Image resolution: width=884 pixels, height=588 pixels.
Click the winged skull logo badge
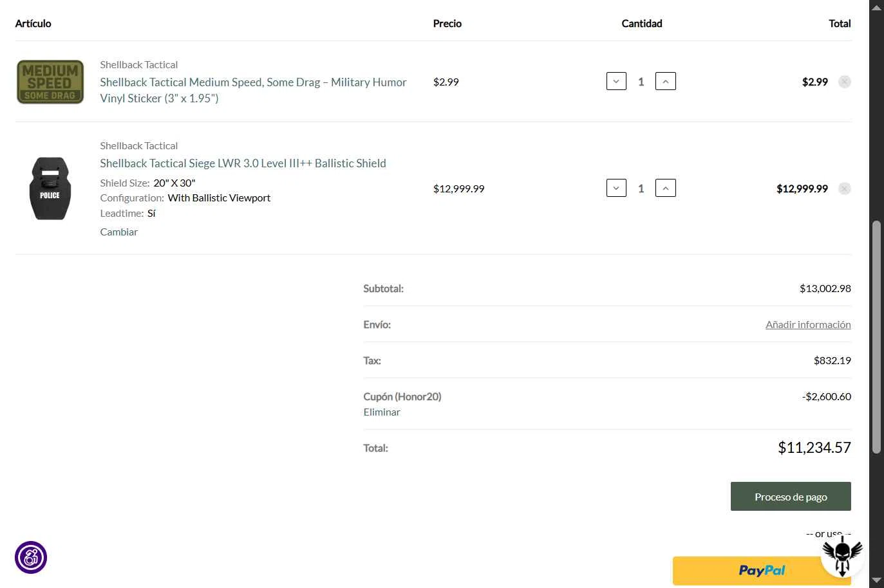click(842, 556)
